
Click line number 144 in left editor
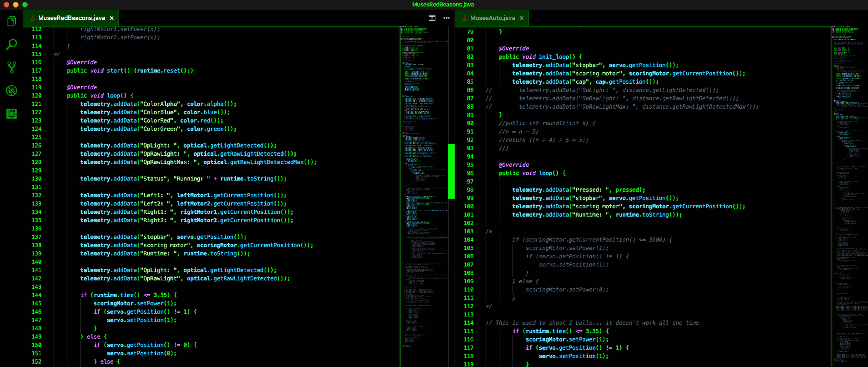pyautogui.click(x=36, y=295)
